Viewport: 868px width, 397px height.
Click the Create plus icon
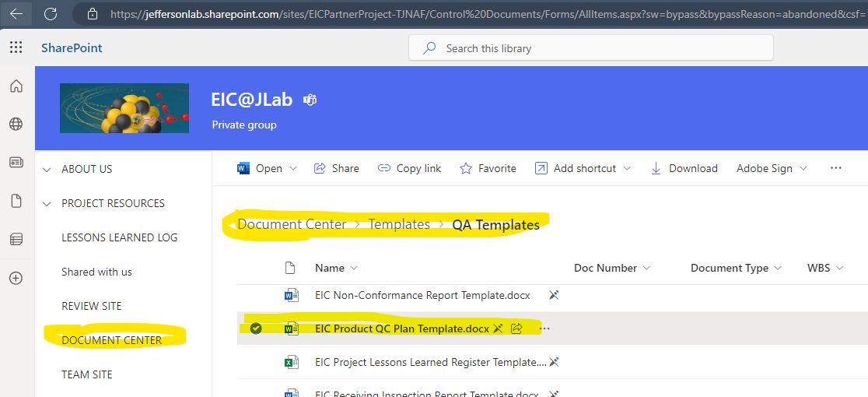coord(16,278)
